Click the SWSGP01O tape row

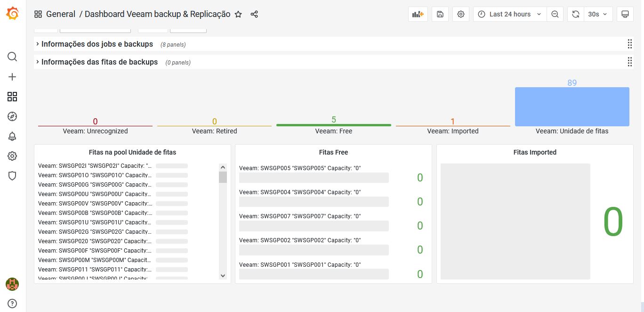[x=113, y=175]
